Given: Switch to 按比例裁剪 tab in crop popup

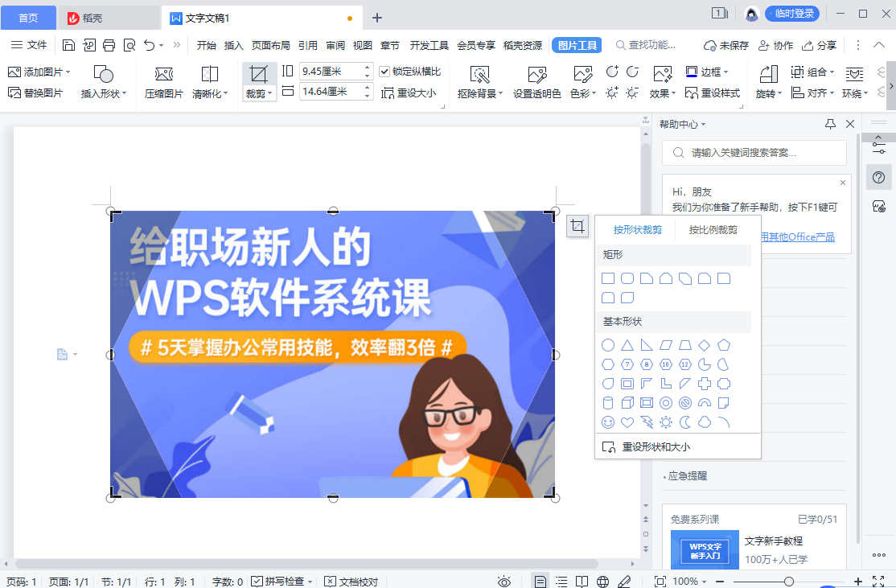Looking at the screenshot, I should [x=713, y=230].
